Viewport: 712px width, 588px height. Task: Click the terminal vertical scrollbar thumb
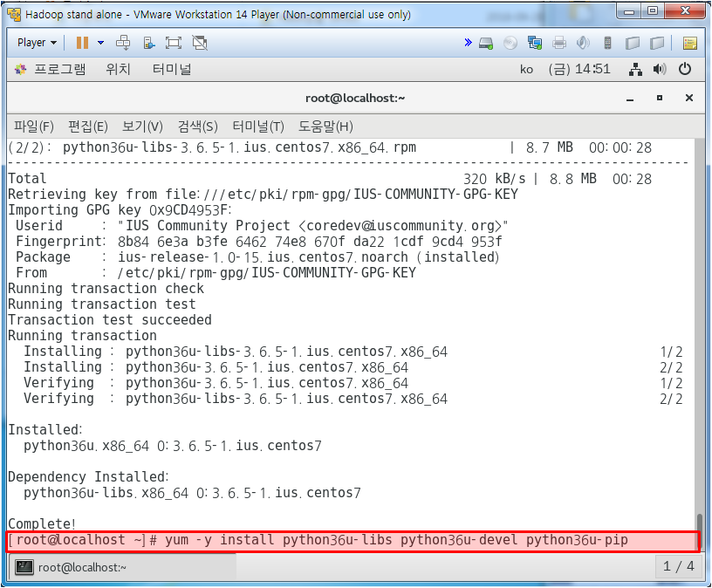(x=700, y=531)
